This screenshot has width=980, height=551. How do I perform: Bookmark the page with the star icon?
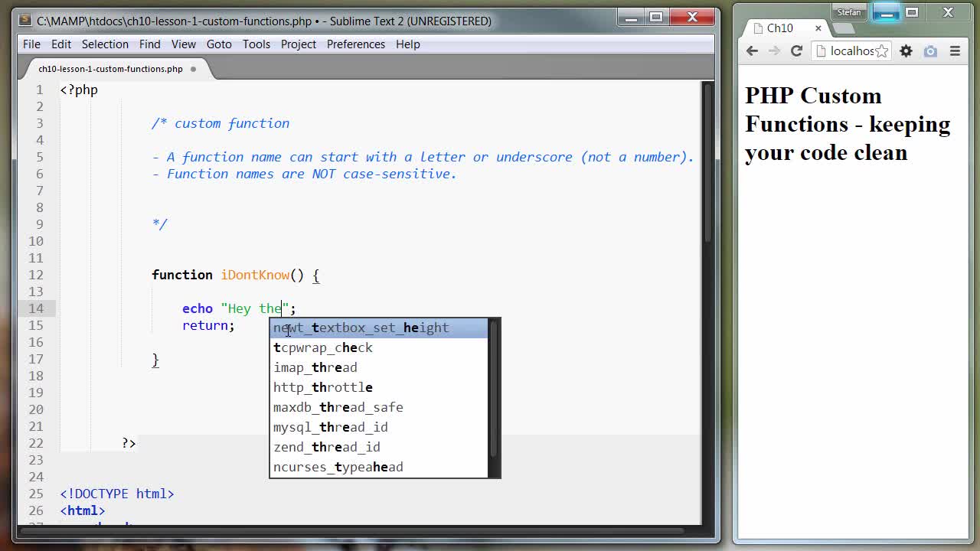(882, 51)
